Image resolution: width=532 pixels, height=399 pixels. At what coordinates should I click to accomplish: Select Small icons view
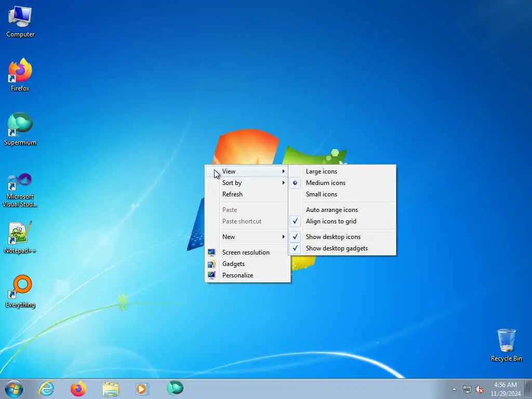coord(342,194)
